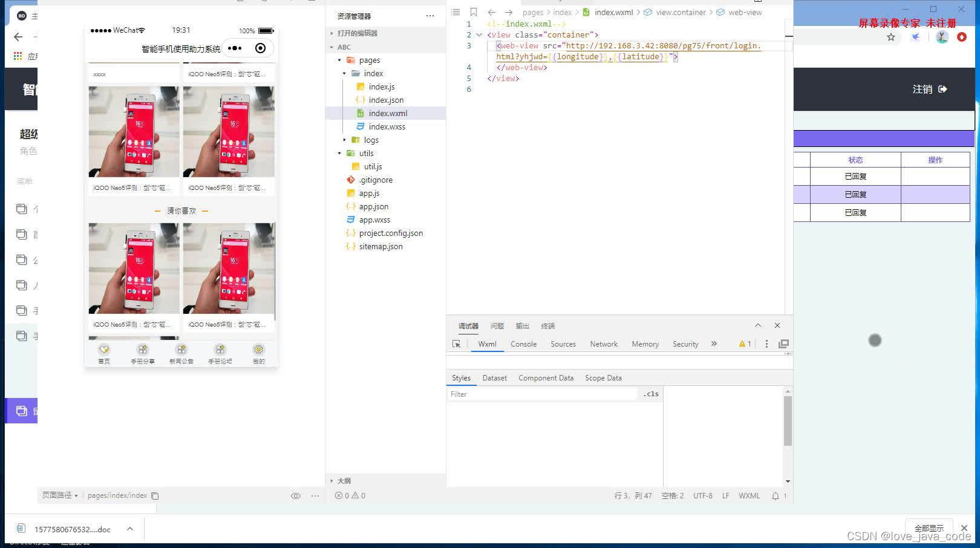Bookmark page star icon in browser
This screenshot has height=548, width=980.
[891, 38]
